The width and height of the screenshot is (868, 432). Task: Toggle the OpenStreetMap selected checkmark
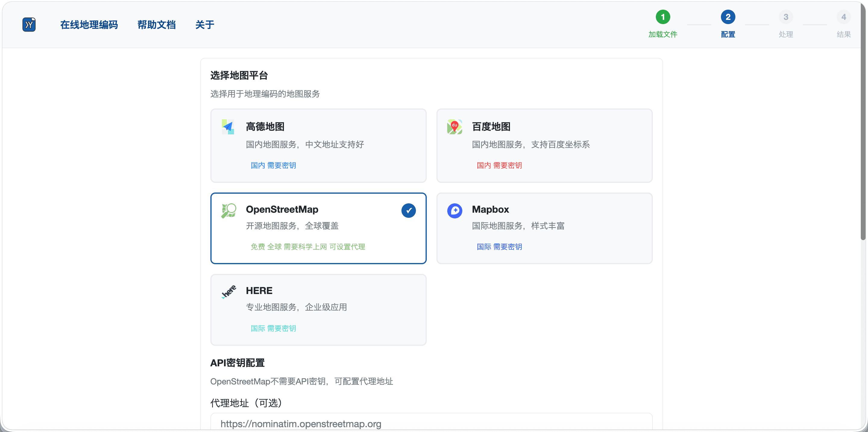(x=408, y=211)
